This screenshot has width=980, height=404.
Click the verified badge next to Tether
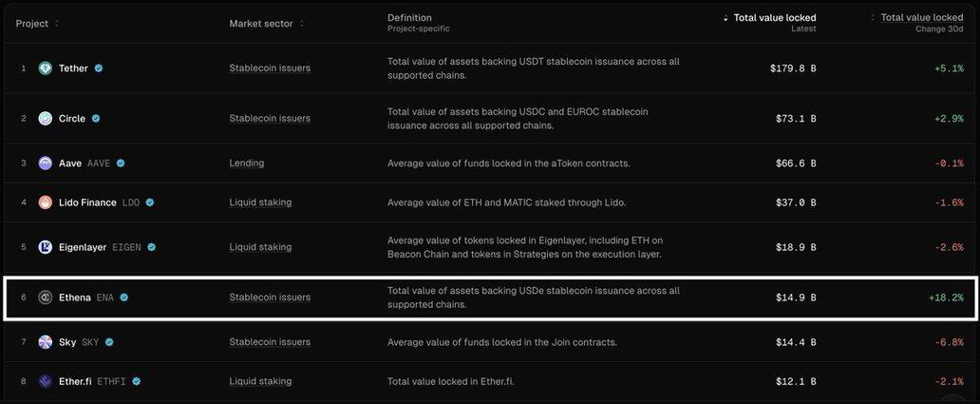pyautogui.click(x=99, y=68)
